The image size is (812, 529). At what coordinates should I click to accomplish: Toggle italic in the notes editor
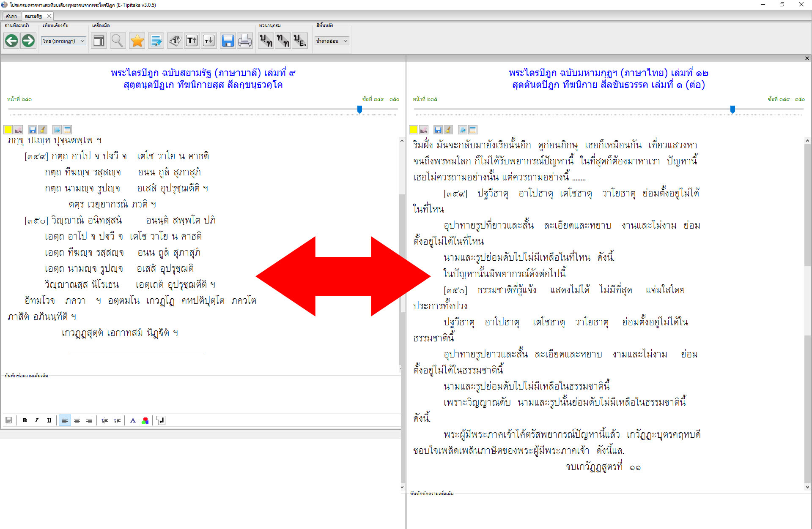pos(37,420)
